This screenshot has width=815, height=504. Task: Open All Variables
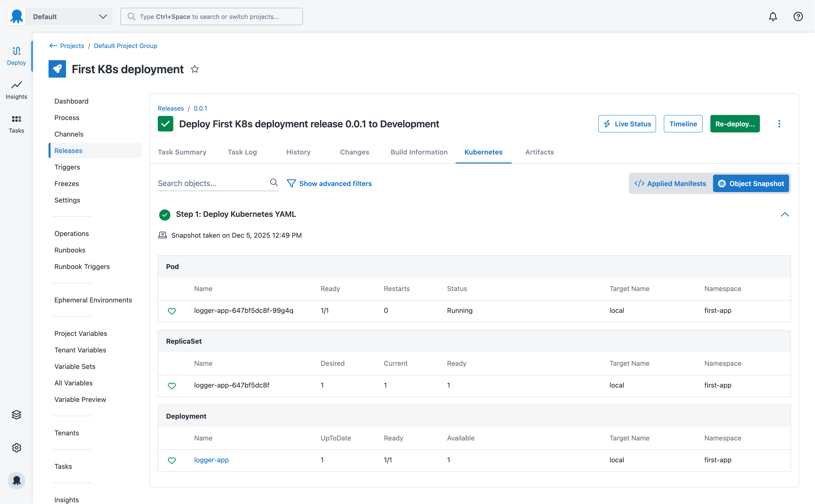73,383
